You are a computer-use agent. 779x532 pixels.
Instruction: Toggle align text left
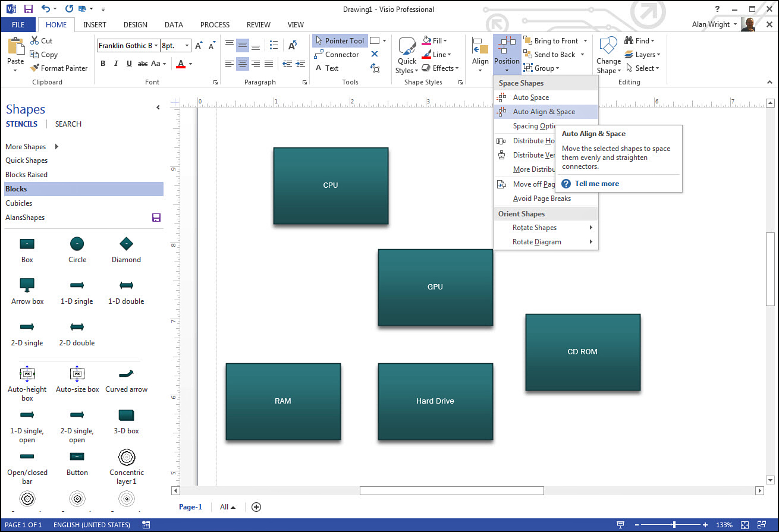(230, 64)
